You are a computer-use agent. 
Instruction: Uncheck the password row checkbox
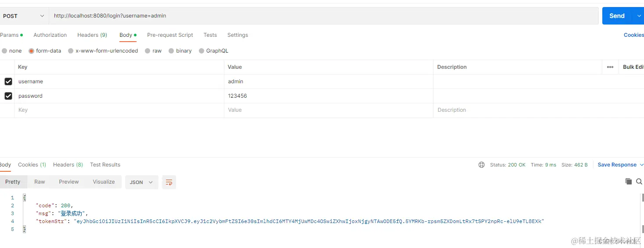(x=8, y=96)
